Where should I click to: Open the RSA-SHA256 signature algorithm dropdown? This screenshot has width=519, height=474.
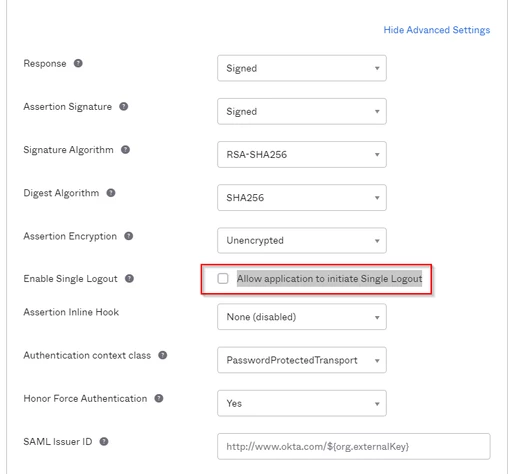302,154
